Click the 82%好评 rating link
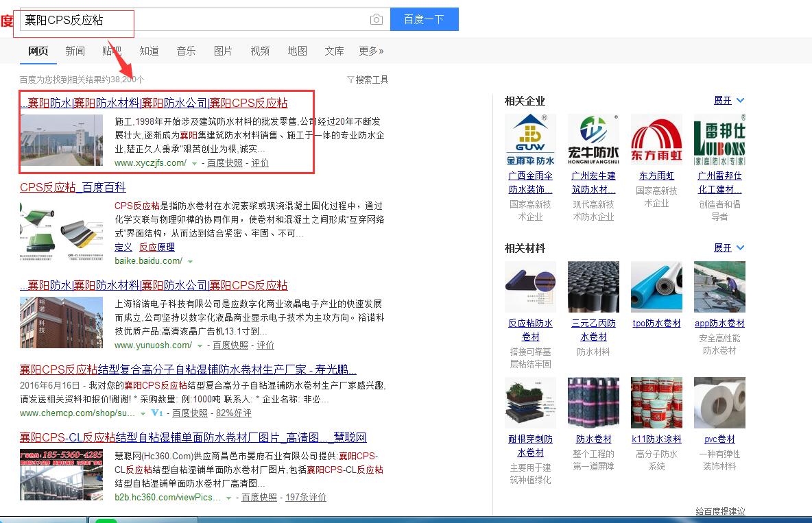This screenshot has width=812, height=523. click(234, 413)
